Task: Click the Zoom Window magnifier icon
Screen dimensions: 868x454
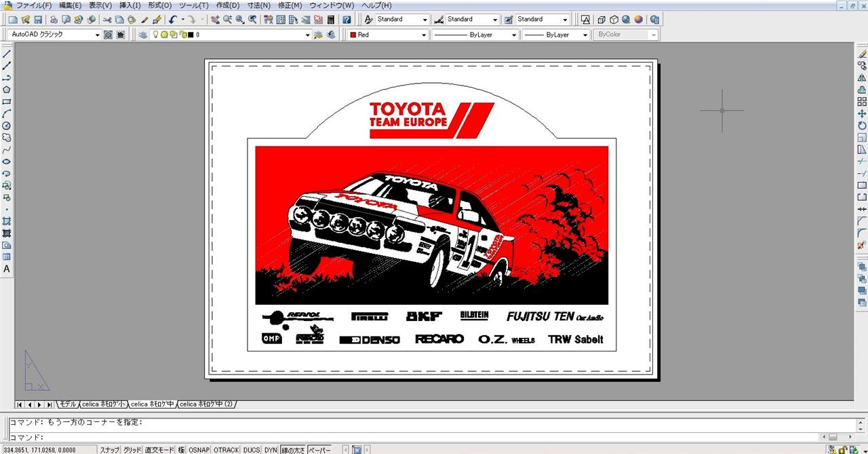Action: point(240,20)
